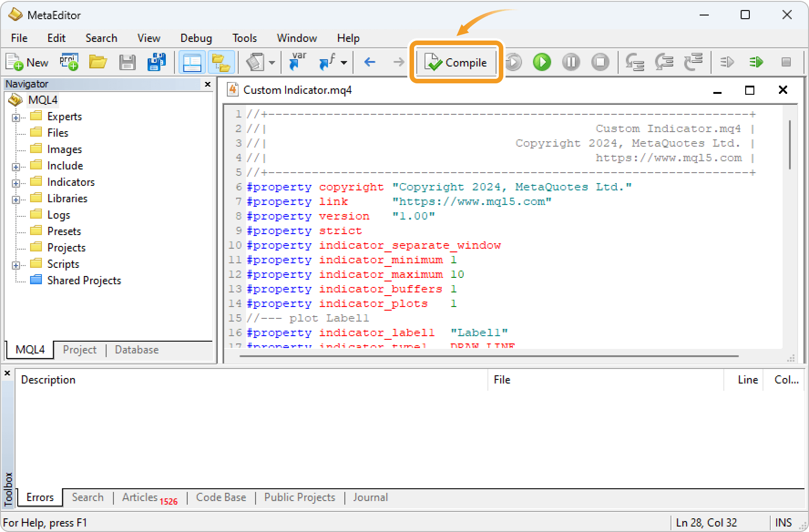The height and width of the screenshot is (532, 809).
Task: Compile the Custom Indicator code
Action: (456, 62)
